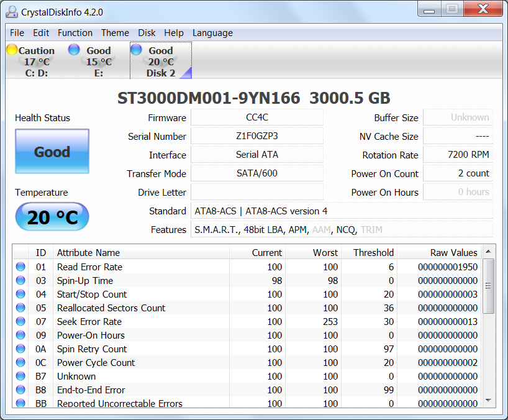Click status orb for Reallocated Sectors Count row
The image size is (508, 420).
click(20, 308)
